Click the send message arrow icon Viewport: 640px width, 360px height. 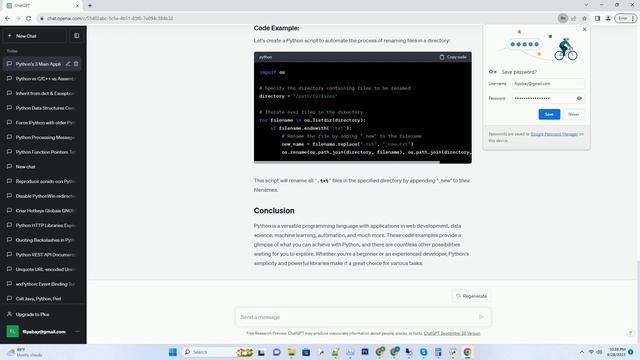481,317
